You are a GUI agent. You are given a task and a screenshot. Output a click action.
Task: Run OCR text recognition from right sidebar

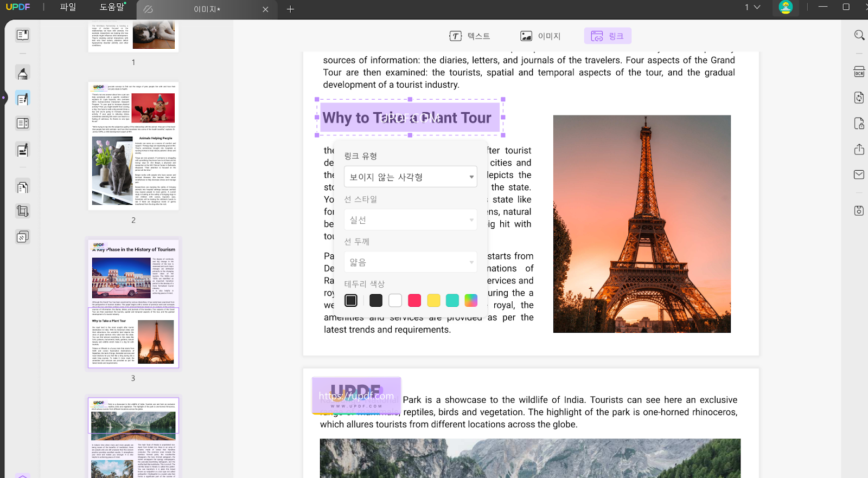(859, 72)
